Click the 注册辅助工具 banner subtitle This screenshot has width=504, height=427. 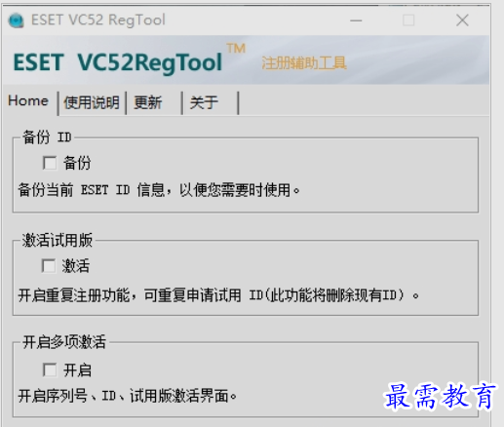tap(304, 63)
